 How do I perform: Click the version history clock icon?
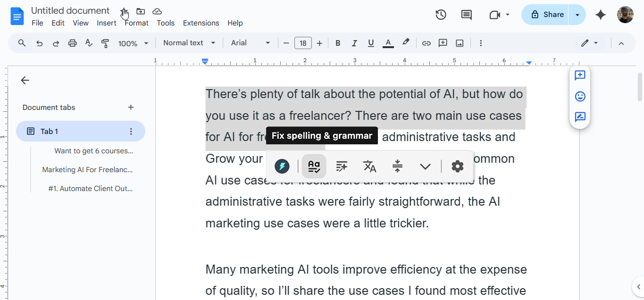[x=441, y=15]
